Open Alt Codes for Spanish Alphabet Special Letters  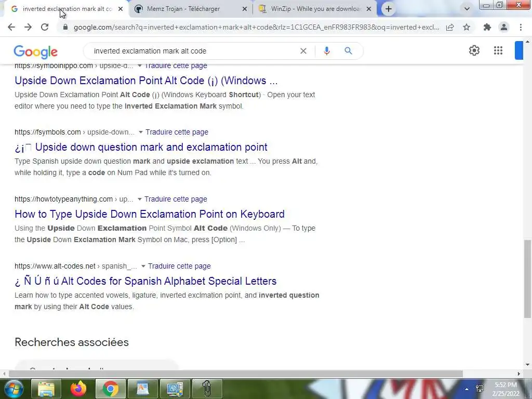[x=145, y=281]
